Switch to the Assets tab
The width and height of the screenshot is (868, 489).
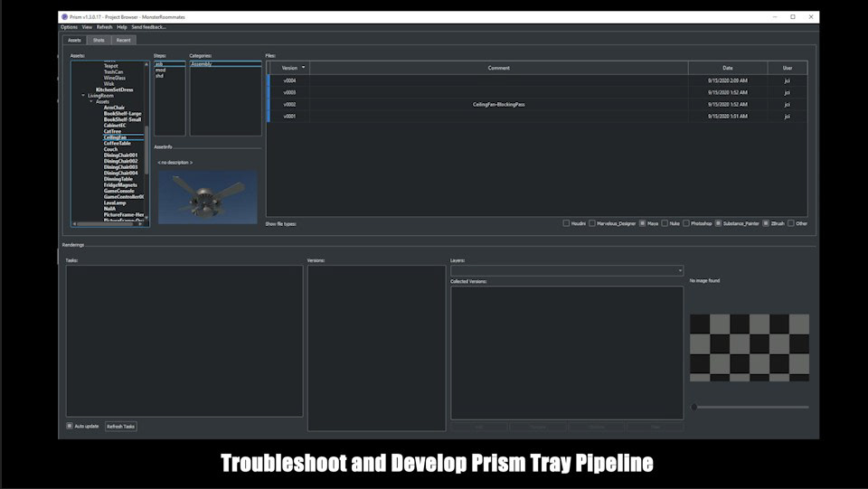pos(74,40)
